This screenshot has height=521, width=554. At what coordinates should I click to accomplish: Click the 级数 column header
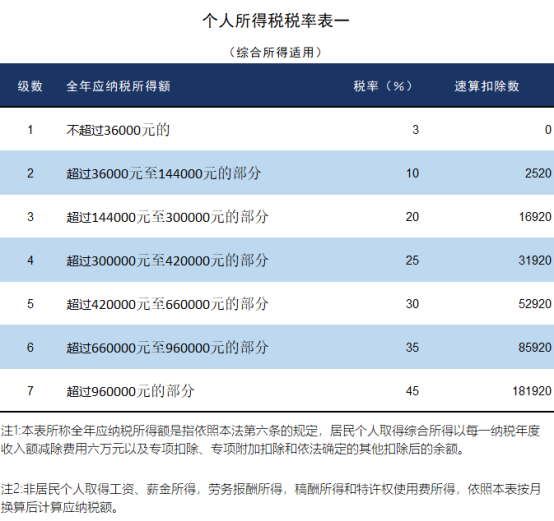30,86
